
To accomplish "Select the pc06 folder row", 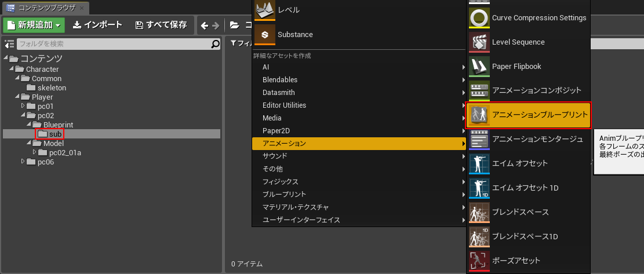I will (x=111, y=162).
